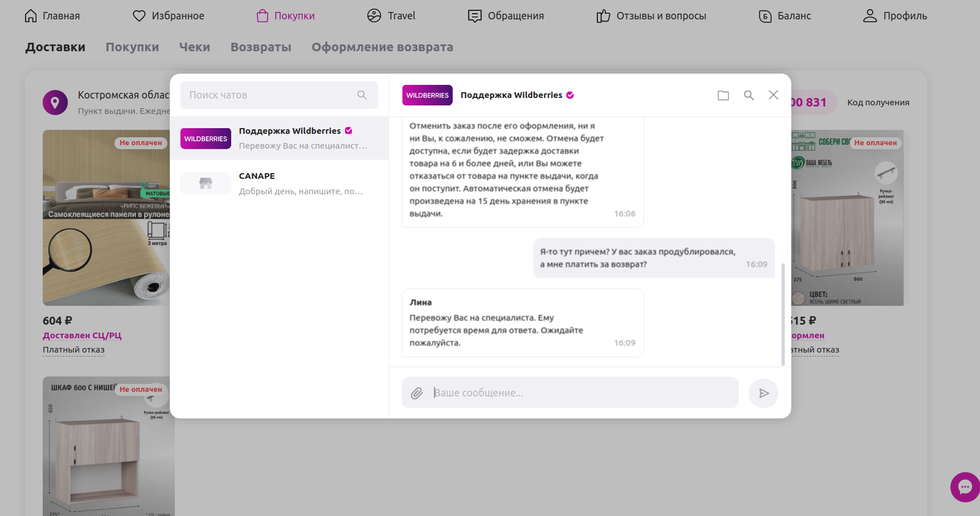Click the pickup point location pin icon
The image size is (980, 516).
[x=55, y=103]
